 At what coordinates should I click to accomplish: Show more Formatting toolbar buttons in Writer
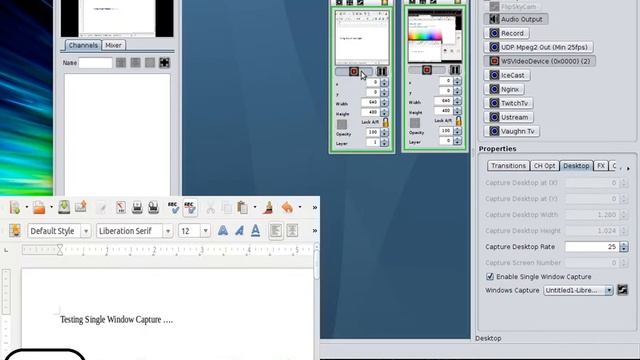(315, 231)
